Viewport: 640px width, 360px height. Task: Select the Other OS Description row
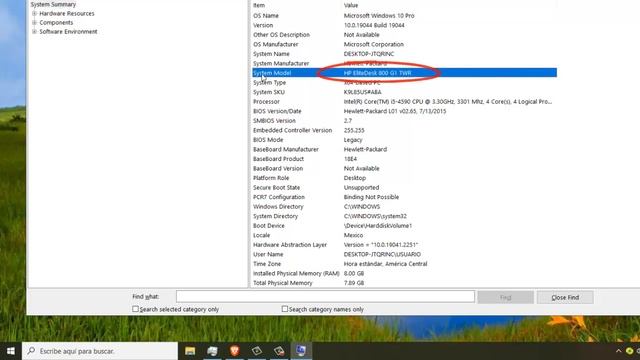(x=404, y=35)
